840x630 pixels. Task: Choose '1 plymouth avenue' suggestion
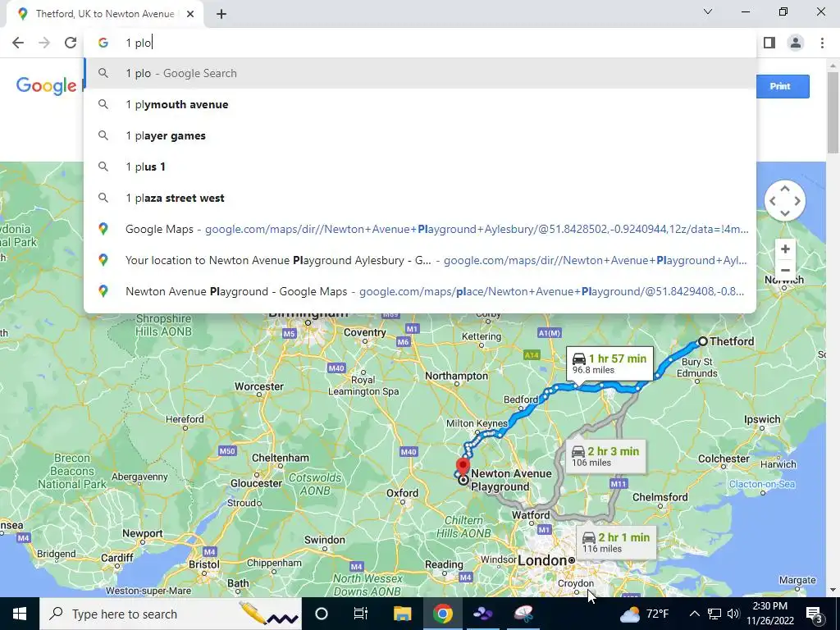pyautogui.click(x=420, y=104)
